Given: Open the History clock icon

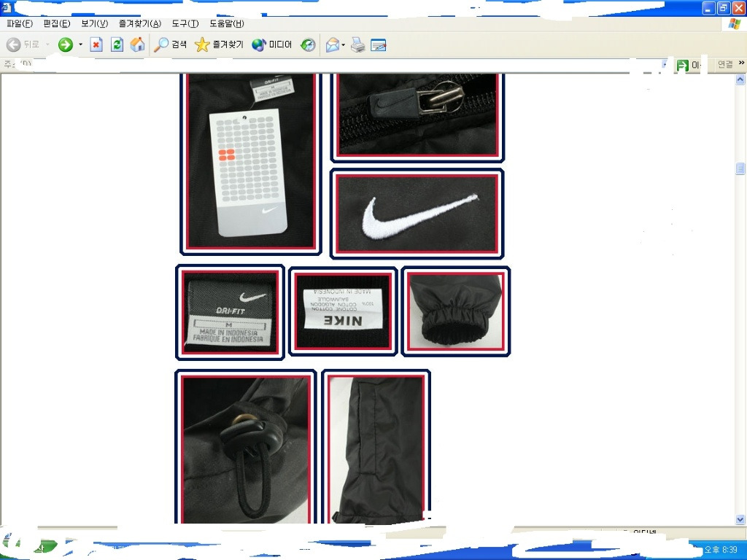Looking at the screenshot, I should coord(309,44).
